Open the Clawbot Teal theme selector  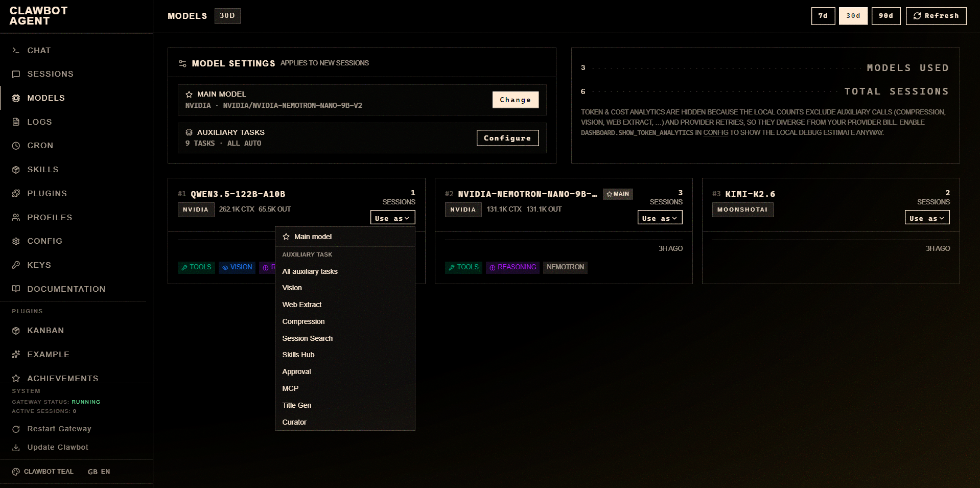point(43,472)
